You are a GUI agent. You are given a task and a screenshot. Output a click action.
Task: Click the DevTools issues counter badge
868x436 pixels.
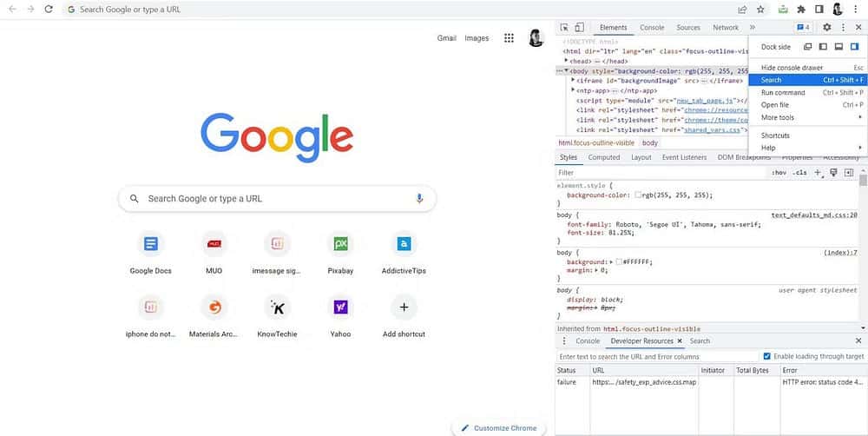point(803,27)
